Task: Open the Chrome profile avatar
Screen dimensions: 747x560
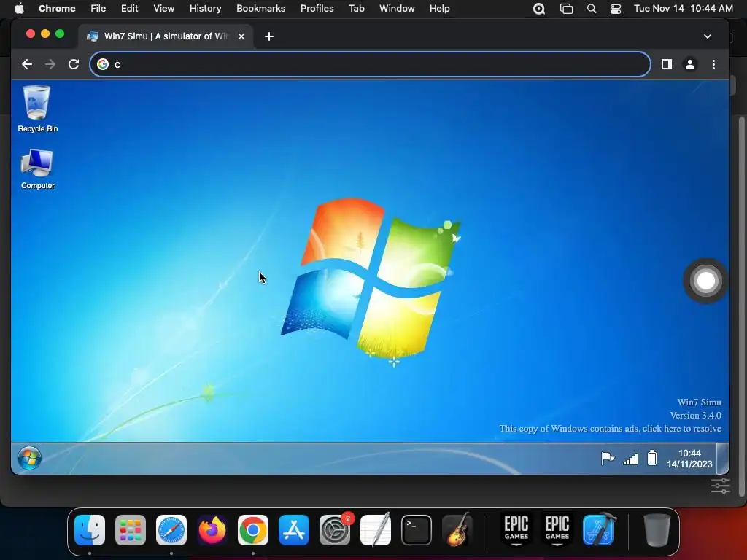Action: tap(690, 64)
